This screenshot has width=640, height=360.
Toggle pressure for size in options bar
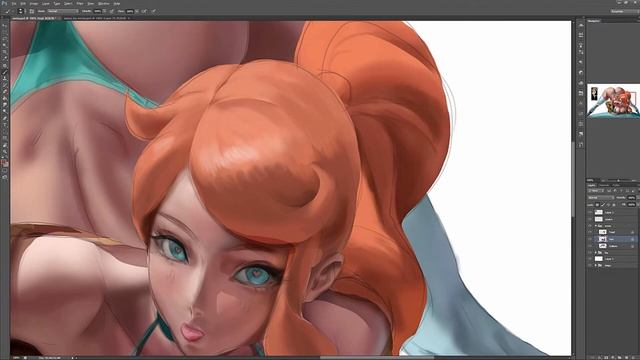pos(153,11)
